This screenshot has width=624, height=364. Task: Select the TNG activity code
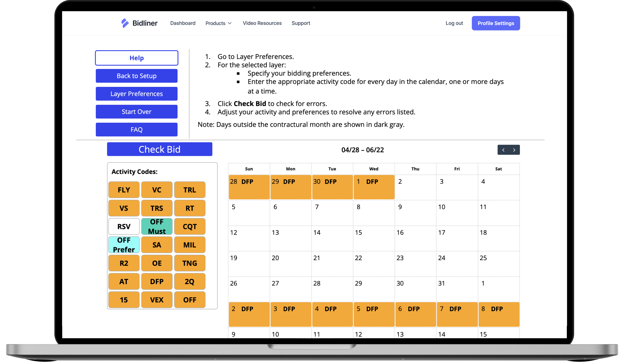tap(190, 263)
